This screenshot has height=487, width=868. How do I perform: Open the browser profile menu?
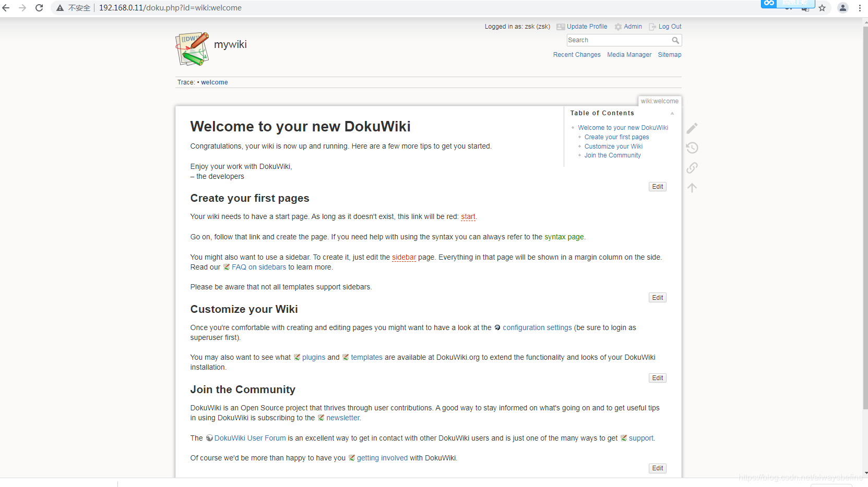click(843, 8)
